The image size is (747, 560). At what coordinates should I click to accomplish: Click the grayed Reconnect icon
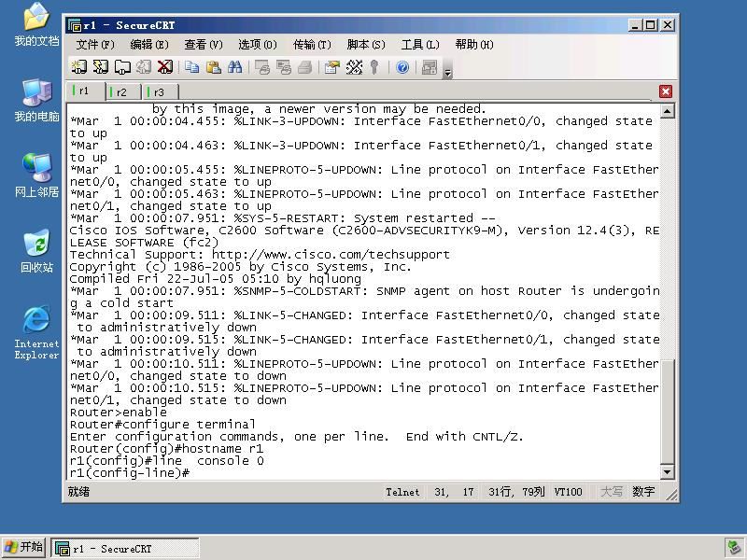tap(144, 67)
